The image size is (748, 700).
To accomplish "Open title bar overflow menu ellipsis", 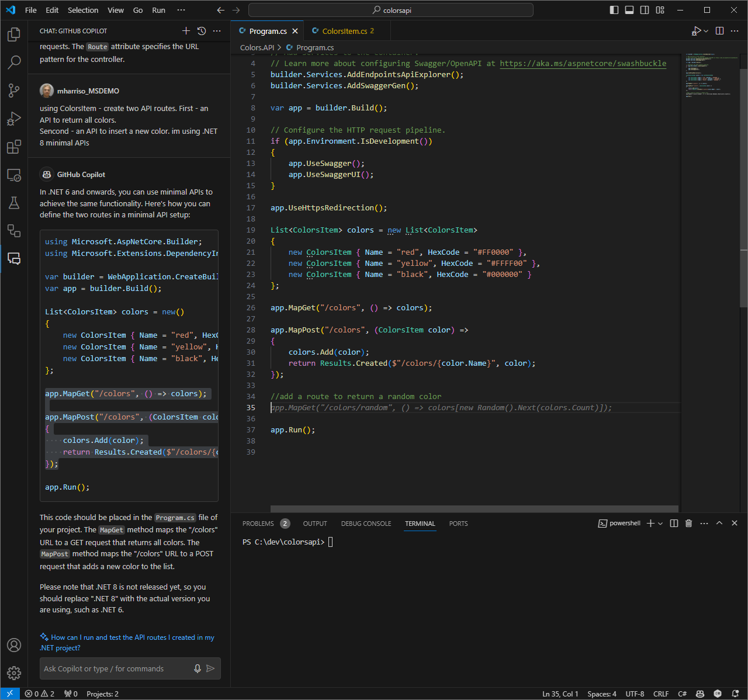I will 181,10.
